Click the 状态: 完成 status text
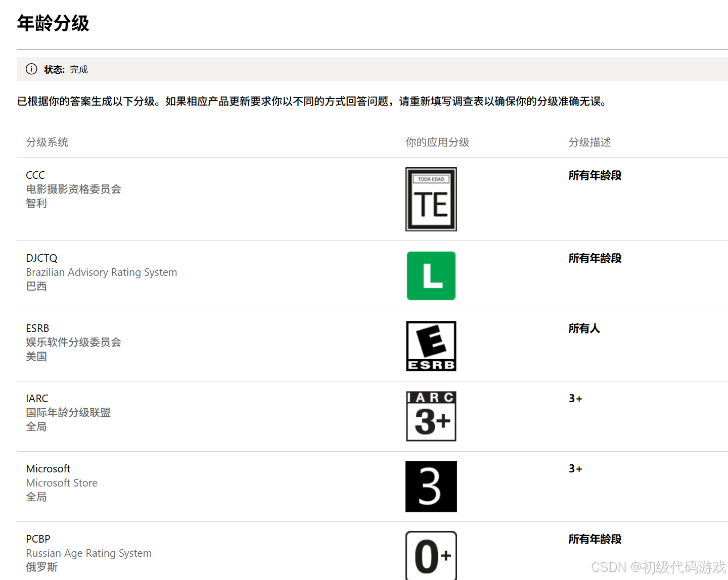 [x=66, y=70]
